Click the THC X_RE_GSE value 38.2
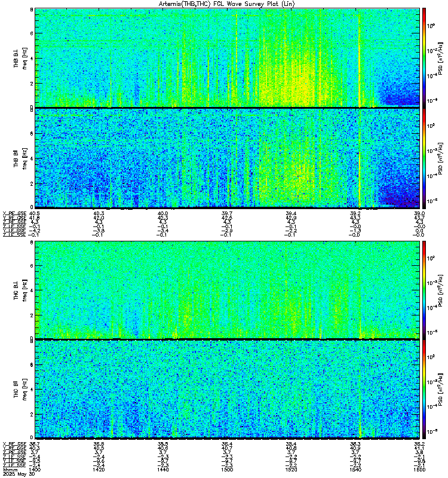The image size is (448, 478). pyautogui.click(x=419, y=444)
